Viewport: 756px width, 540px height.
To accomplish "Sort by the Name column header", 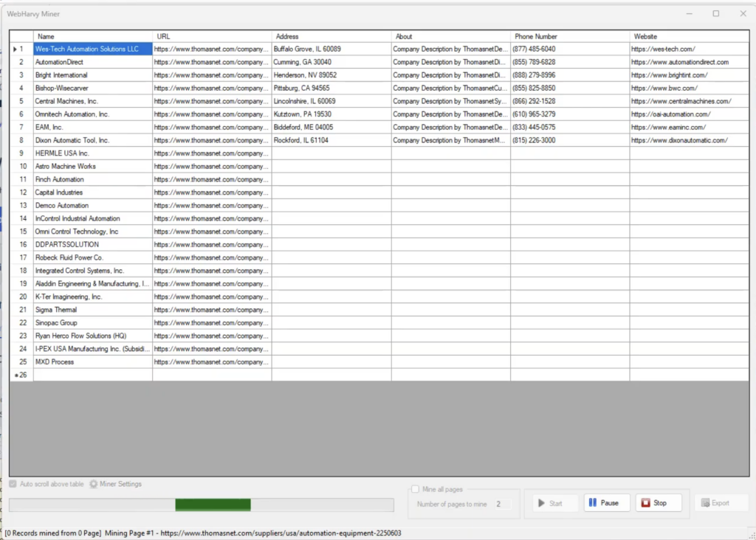I will [x=93, y=36].
